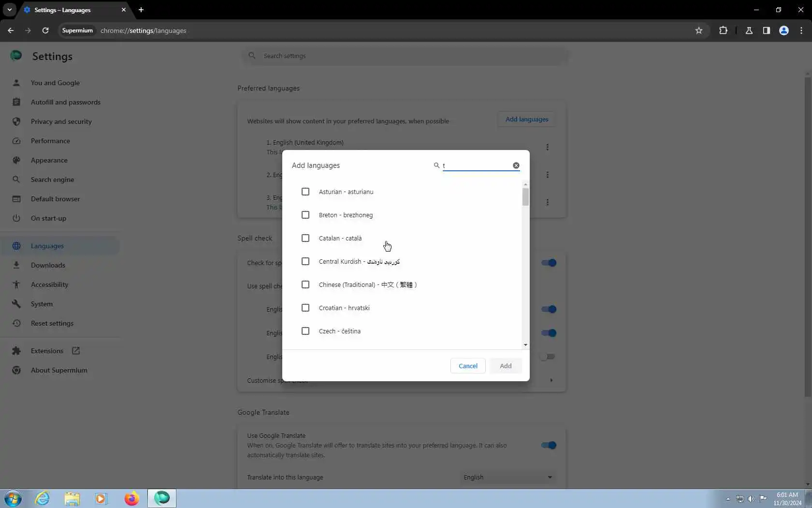Show hidden tray icons arrow
Image resolution: width=812 pixels, height=508 pixels.
728,499
